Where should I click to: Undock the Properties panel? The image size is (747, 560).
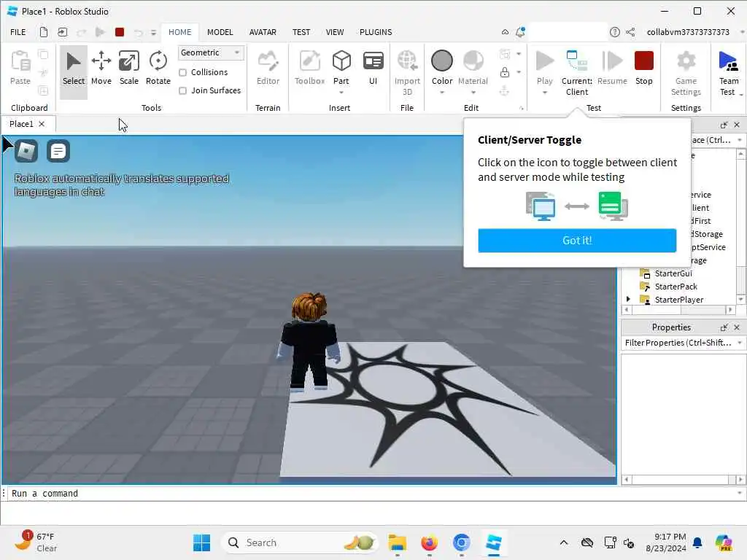pos(724,327)
